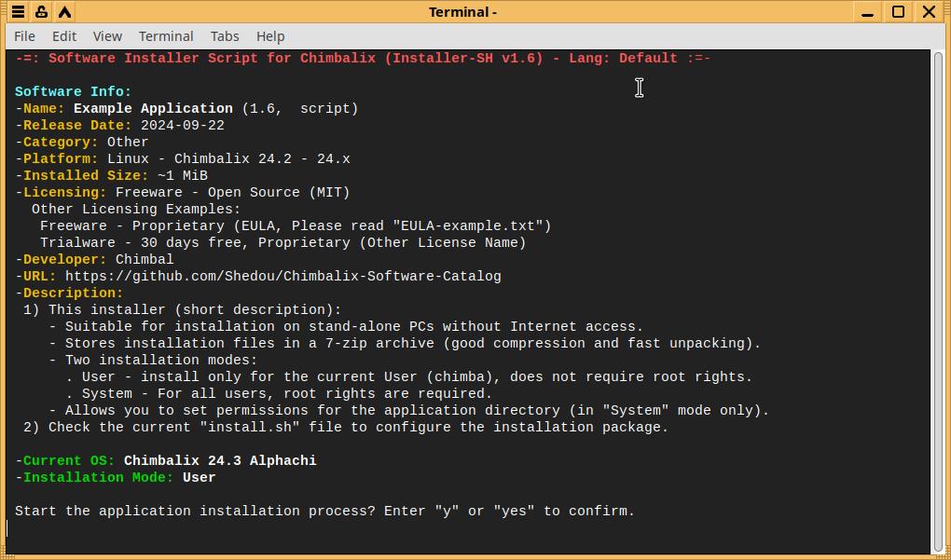Image resolution: width=951 pixels, height=560 pixels.
Task: Open the View menu
Action: tap(107, 36)
